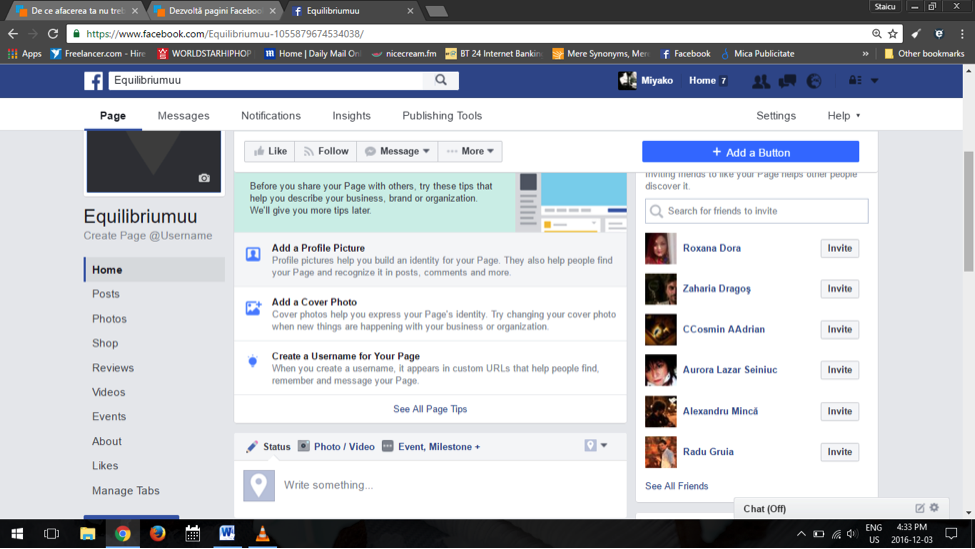Open Chrome's three-dot menu
This screenshot has height=549, width=975.
(x=962, y=34)
